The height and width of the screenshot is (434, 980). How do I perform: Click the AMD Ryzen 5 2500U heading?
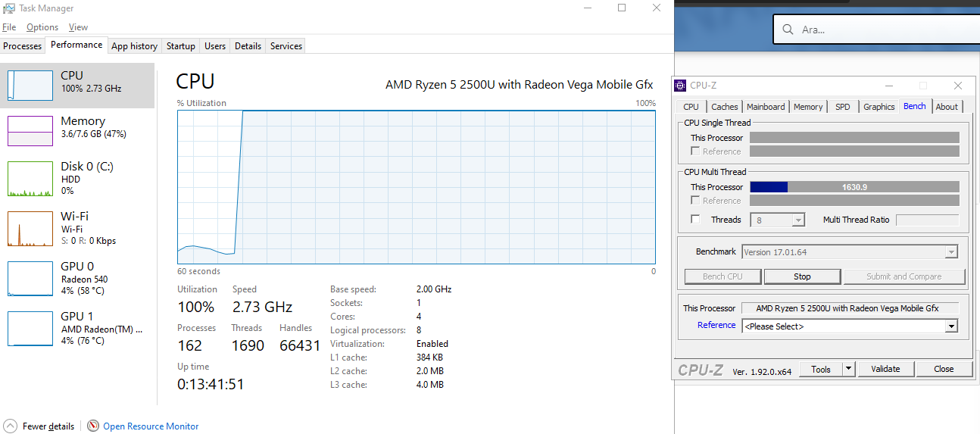tap(519, 85)
